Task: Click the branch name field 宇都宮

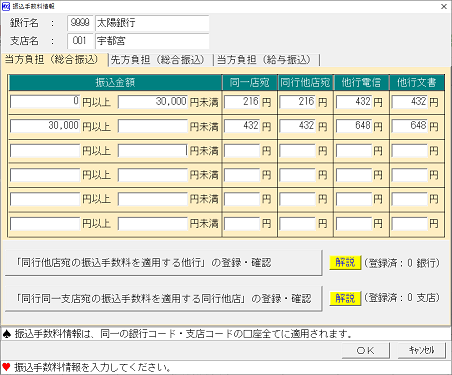Action: [152, 41]
